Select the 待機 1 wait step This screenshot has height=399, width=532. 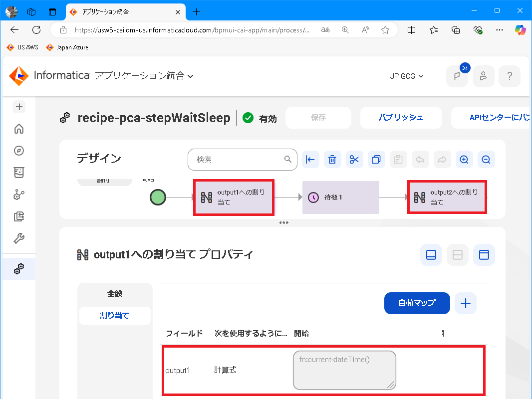pyautogui.click(x=341, y=198)
